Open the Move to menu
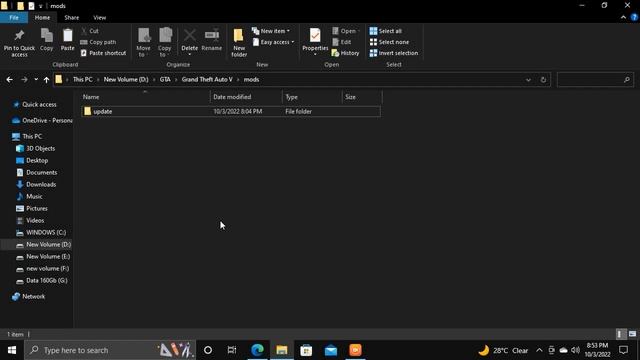 pos(143,42)
